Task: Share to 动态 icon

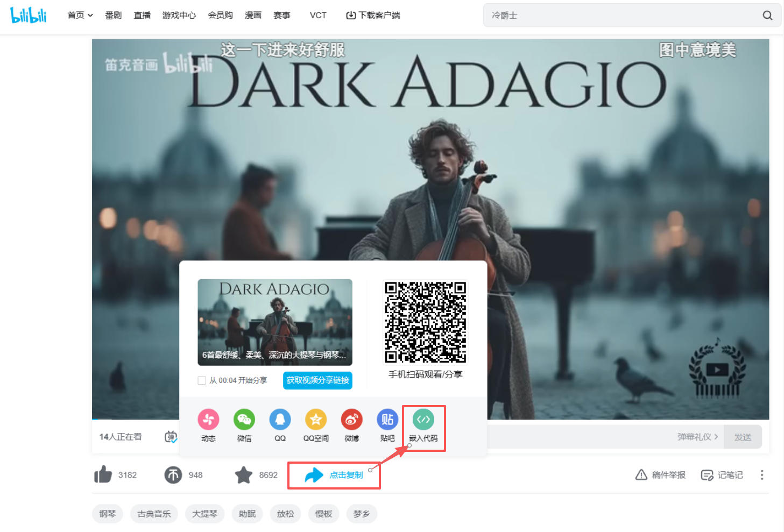Action: coord(208,420)
